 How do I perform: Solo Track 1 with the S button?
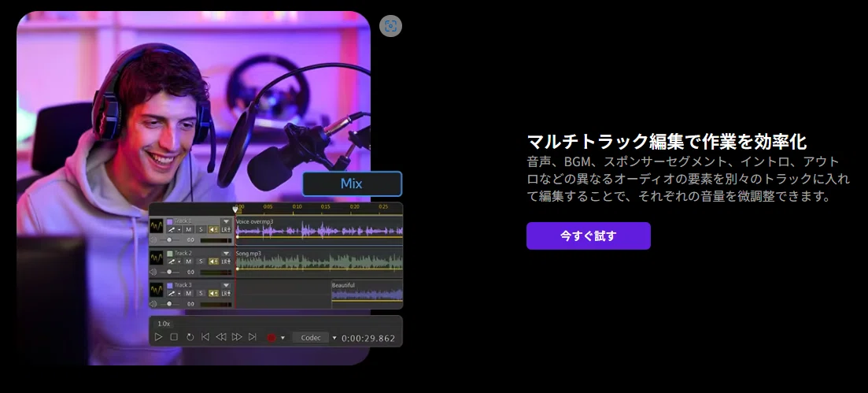tap(201, 229)
